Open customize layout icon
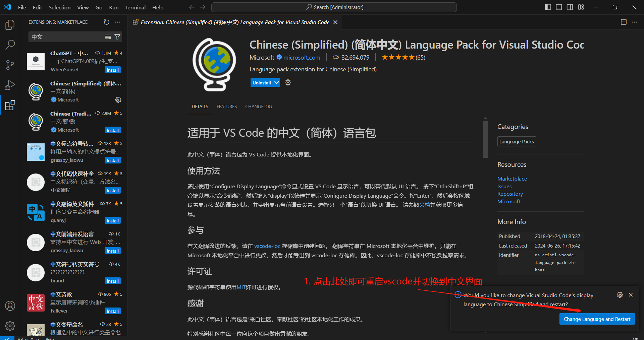 [x=581, y=7]
